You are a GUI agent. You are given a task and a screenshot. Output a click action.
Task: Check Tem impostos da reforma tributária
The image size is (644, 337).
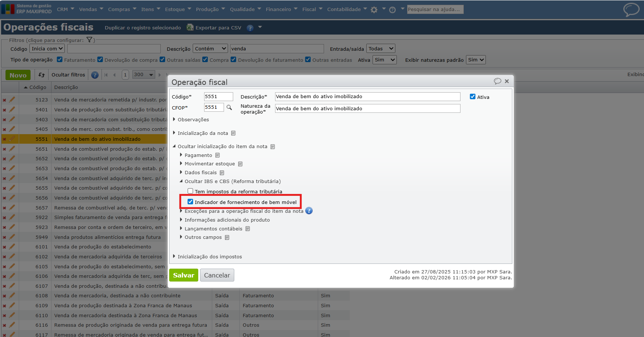tap(190, 191)
